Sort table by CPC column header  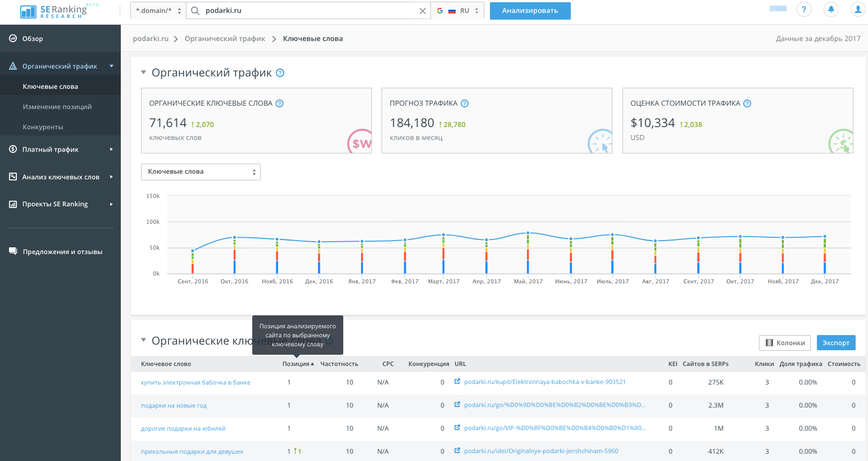[388, 364]
